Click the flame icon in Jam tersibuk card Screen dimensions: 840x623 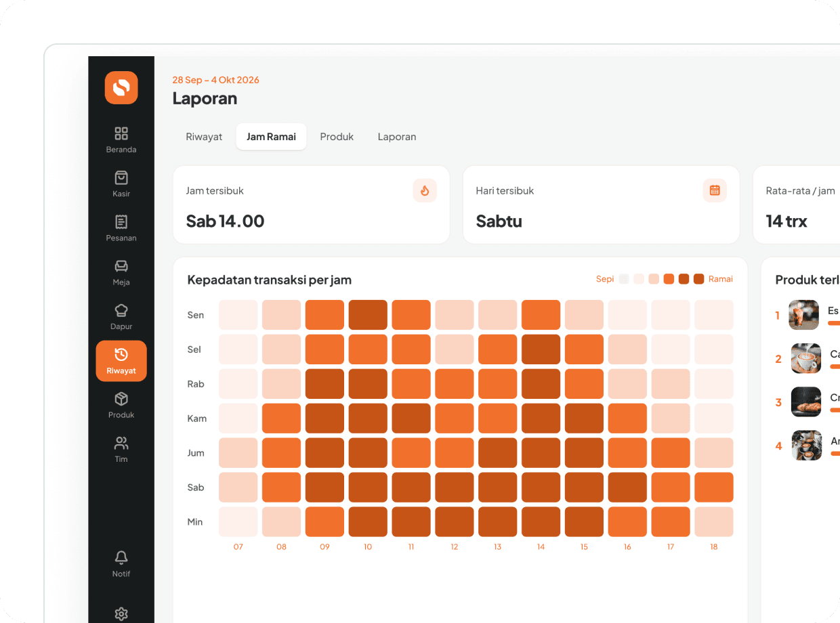tap(425, 190)
